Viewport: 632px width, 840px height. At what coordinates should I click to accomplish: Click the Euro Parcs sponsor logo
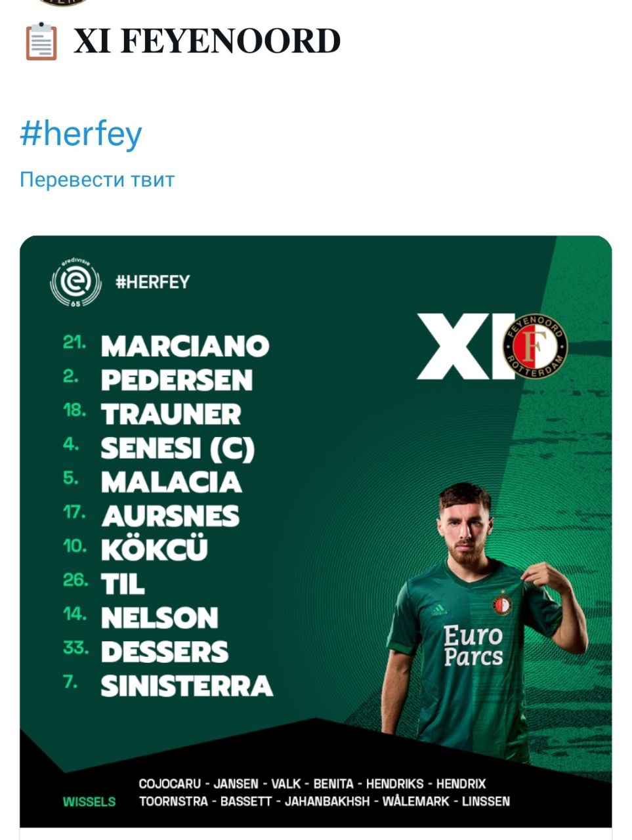tap(473, 646)
